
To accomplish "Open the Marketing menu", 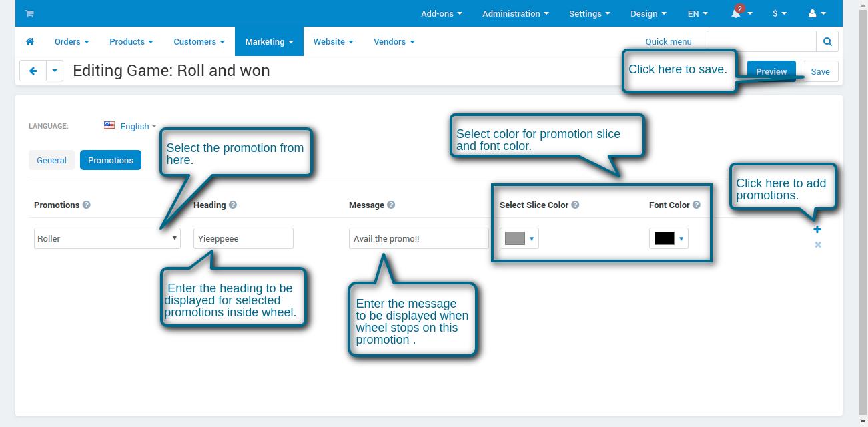I will tap(268, 41).
